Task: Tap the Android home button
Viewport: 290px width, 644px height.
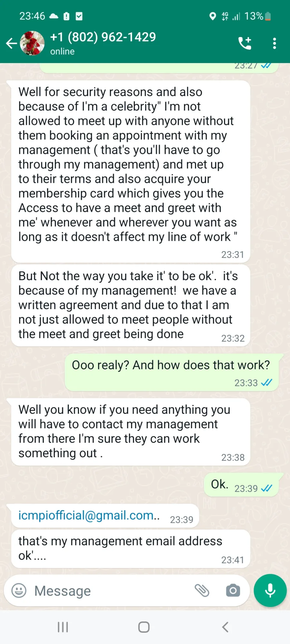Action: [x=144, y=627]
